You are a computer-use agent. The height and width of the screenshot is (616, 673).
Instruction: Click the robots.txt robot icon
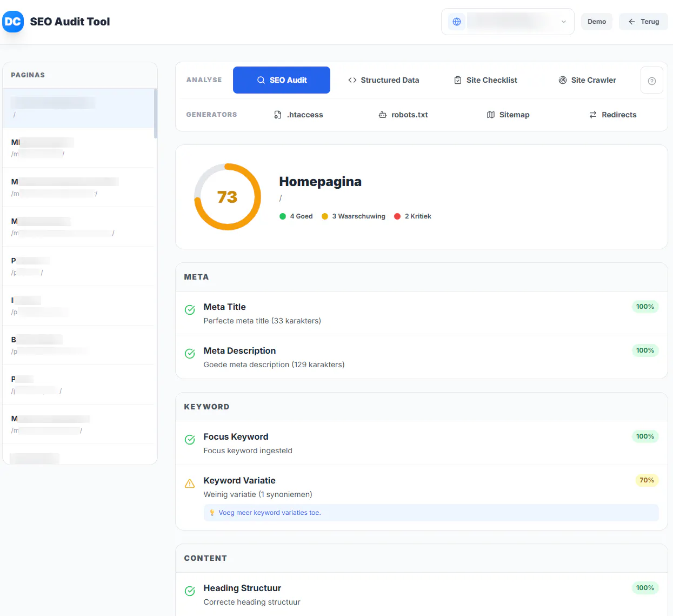(383, 115)
